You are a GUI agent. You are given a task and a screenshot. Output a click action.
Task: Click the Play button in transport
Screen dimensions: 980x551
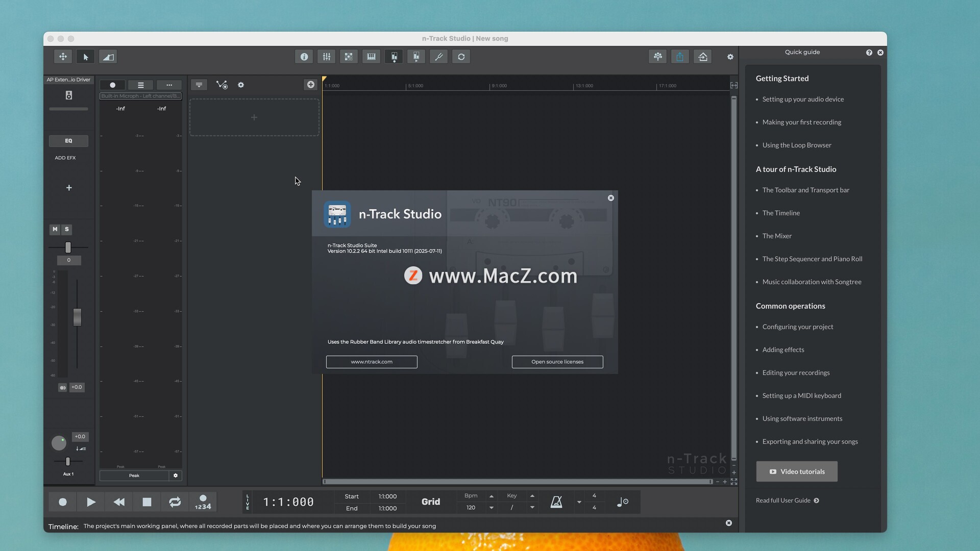pyautogui.click(x=91, y=502)
